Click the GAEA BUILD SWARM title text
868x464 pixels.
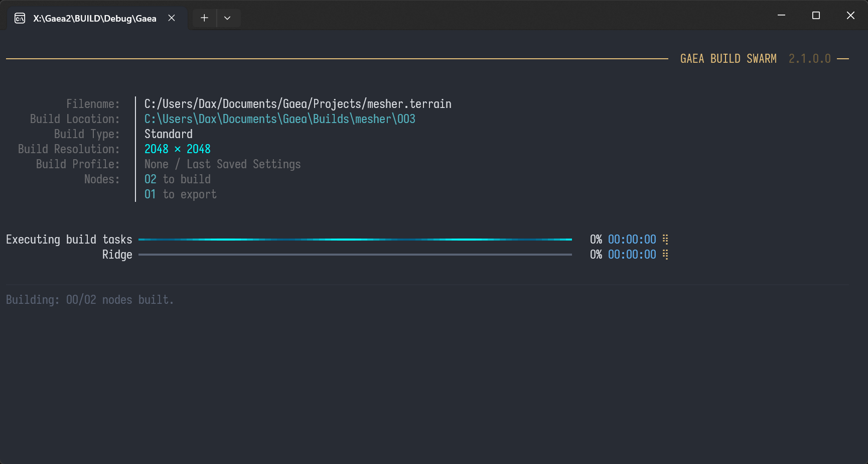point(728,59)
